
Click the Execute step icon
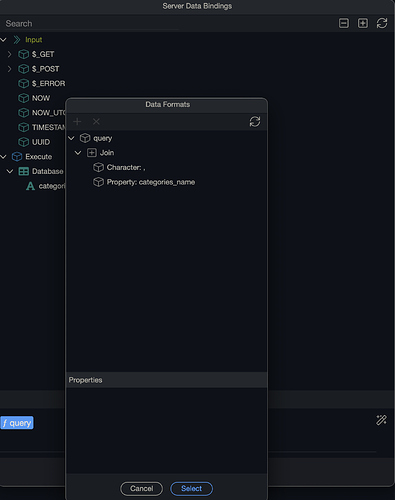pyautogui.click(x=17, y=157)
